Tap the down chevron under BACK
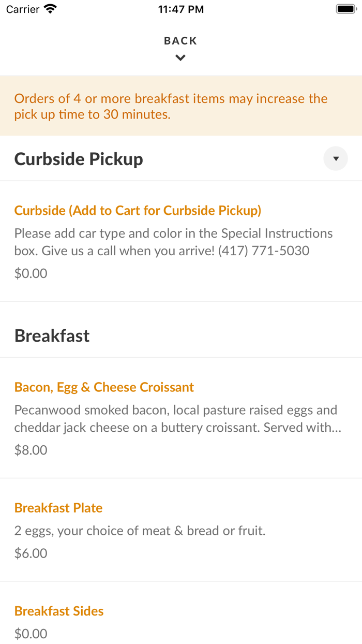The height and width of the screenshot is (644, 362). [x=180, y=58]
